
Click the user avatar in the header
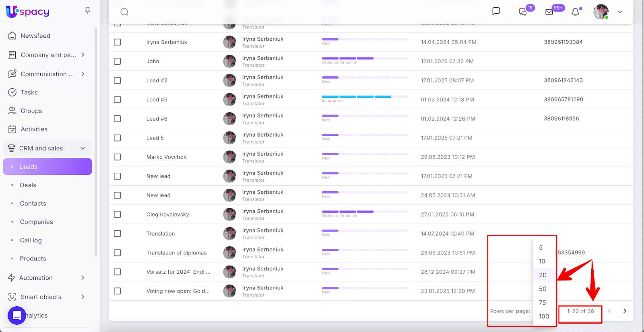coord(601,12)
